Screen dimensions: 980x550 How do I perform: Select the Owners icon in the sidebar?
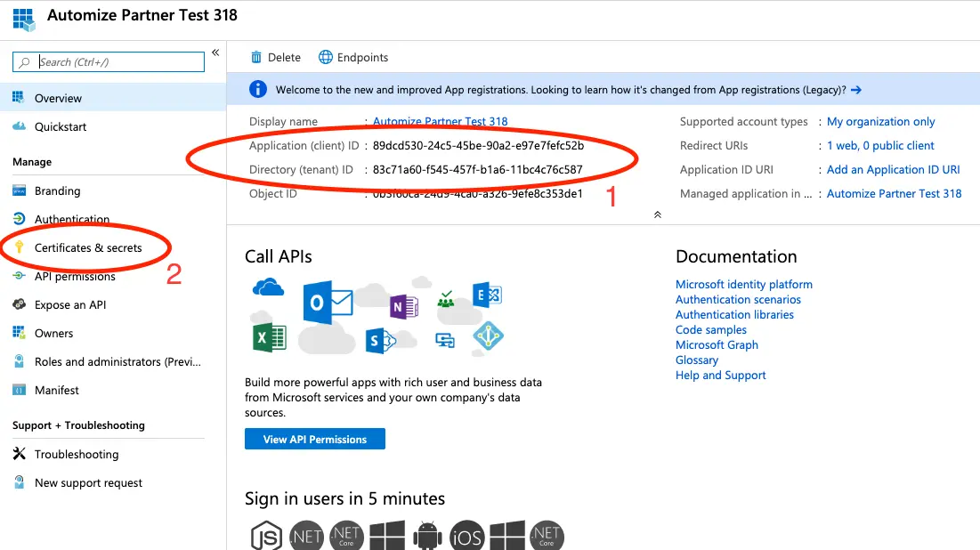tap(20, 333)
